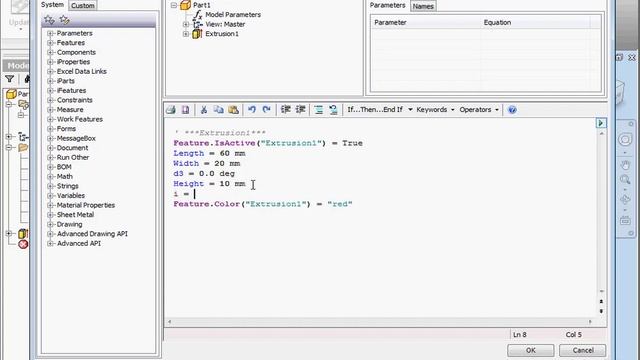Viewport: 640px width, 360px height.
Task: Select the Extrusion1 feature icon in tree
Action: point(197,34)
